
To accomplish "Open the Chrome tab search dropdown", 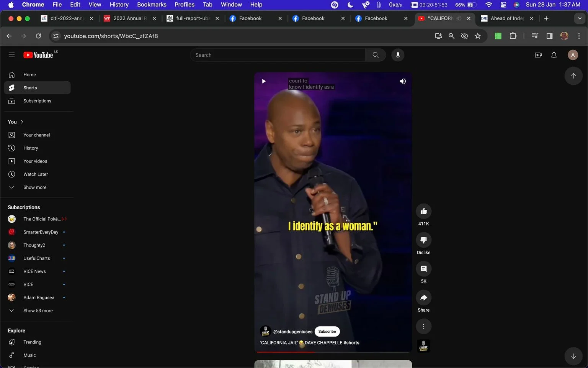I will [580, 18].
